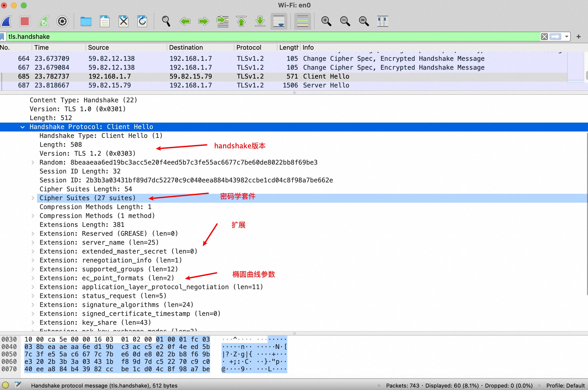588x390 pixels.
Task: Expand the Random field
Action: 33,163
